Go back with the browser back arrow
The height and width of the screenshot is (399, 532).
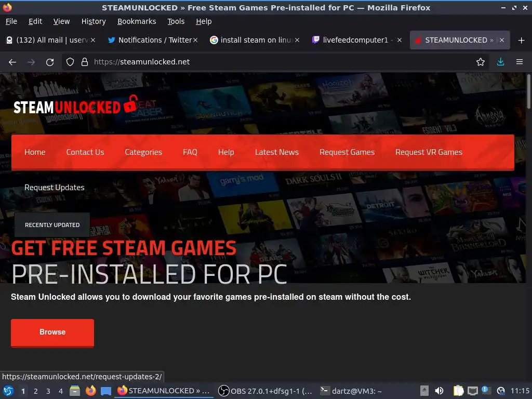pyautogui.click(x=12, y=62)
